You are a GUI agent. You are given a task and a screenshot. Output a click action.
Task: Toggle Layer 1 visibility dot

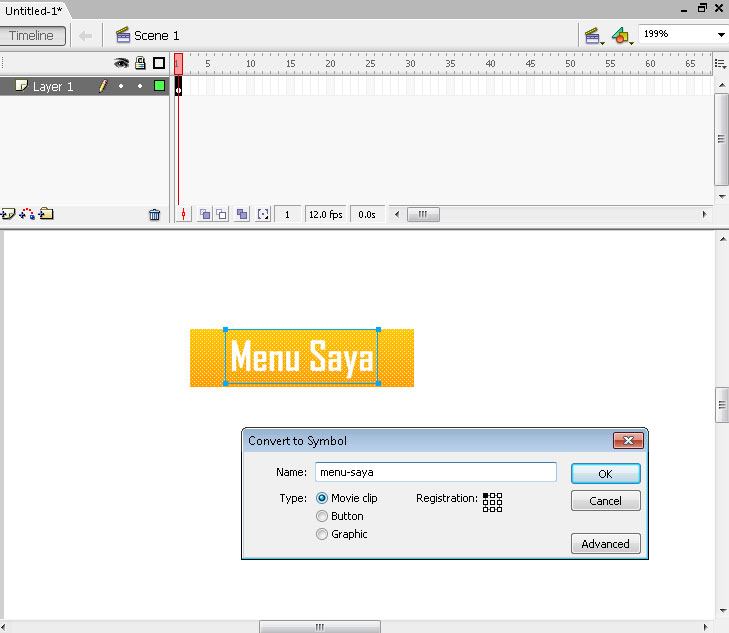point(121,86)
